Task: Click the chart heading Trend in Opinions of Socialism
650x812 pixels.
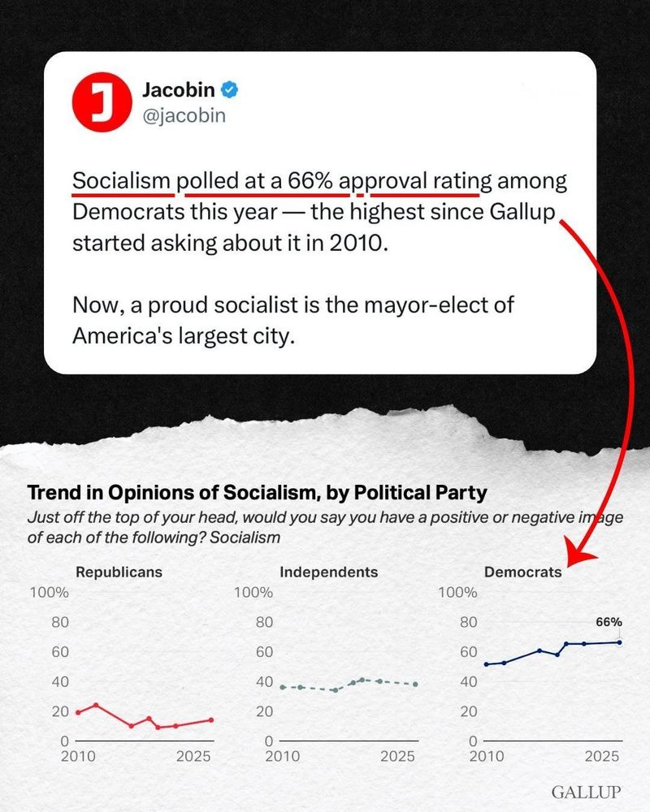Action: (x=257, y=492)
